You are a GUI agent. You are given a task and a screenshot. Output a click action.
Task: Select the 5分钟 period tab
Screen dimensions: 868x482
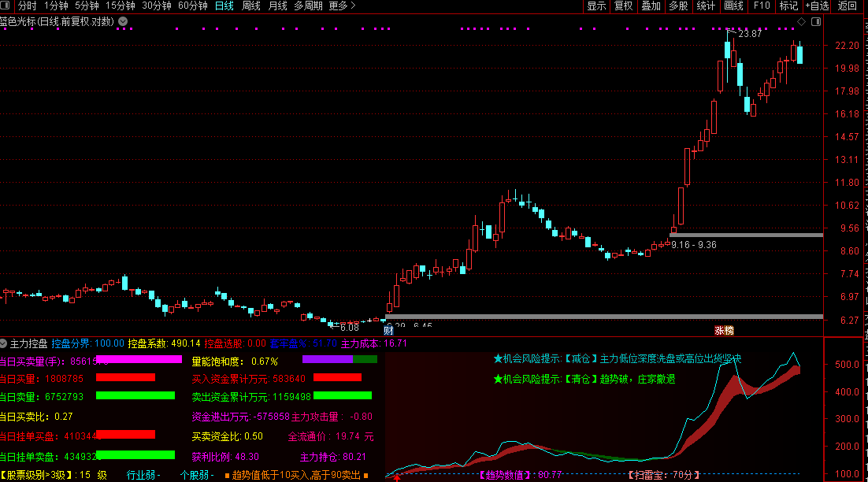point(87,6)
